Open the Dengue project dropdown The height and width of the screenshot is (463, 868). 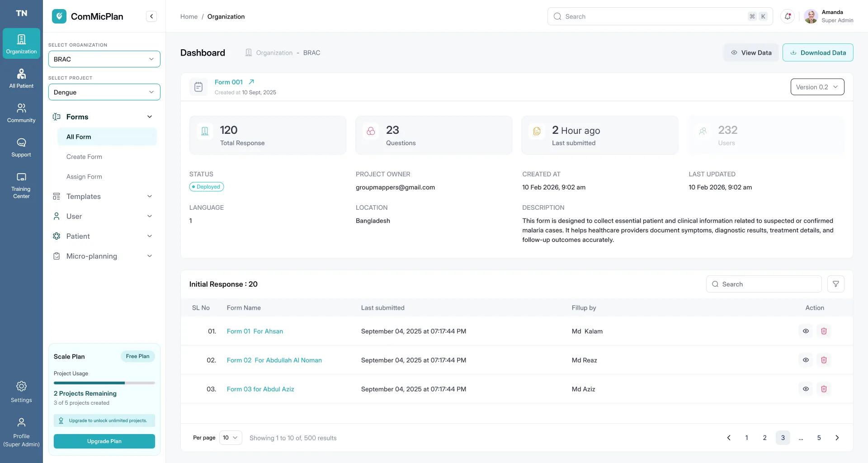point(104,92)
